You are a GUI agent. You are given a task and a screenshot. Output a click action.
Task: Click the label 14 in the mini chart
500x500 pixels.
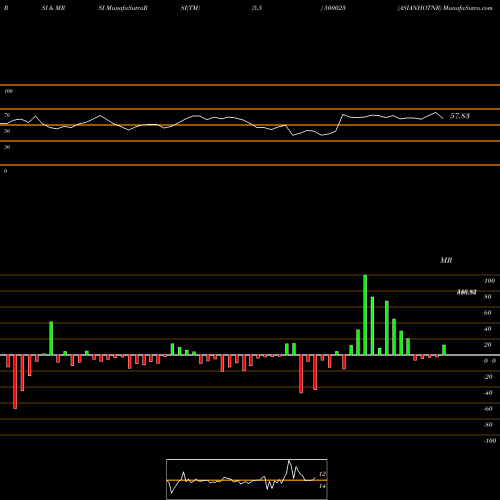(322, 486)
